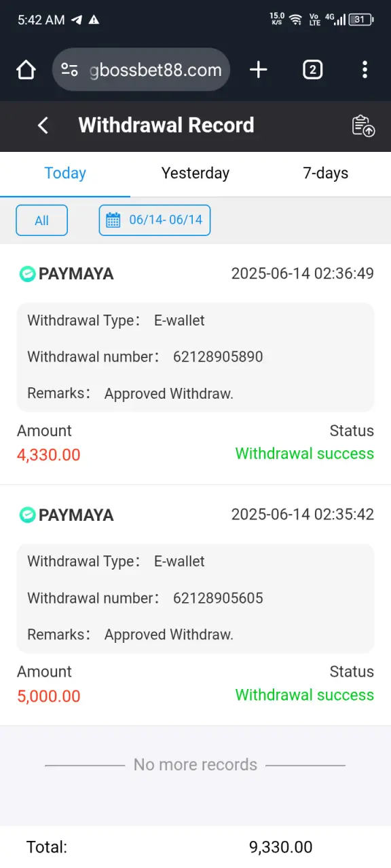391x868 pixels.
Task: Tap the PAYMAYA logo of second record
Action: [66, 515]
